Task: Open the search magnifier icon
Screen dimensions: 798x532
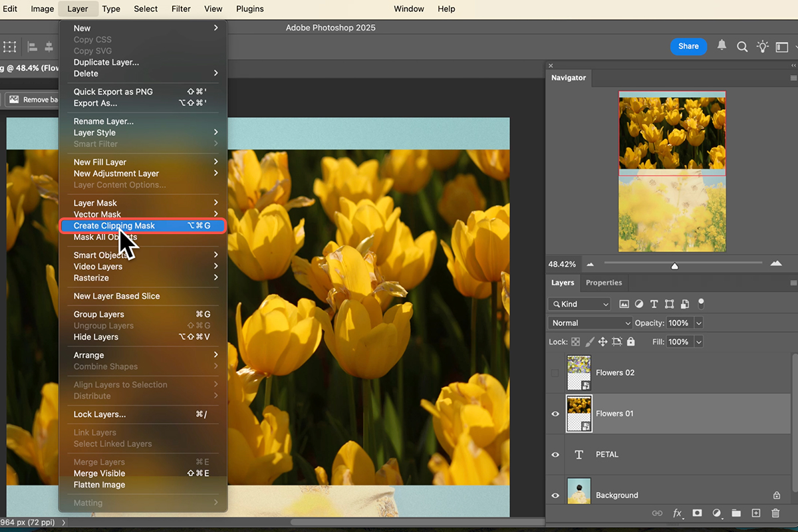Action: tap(742, 47)
